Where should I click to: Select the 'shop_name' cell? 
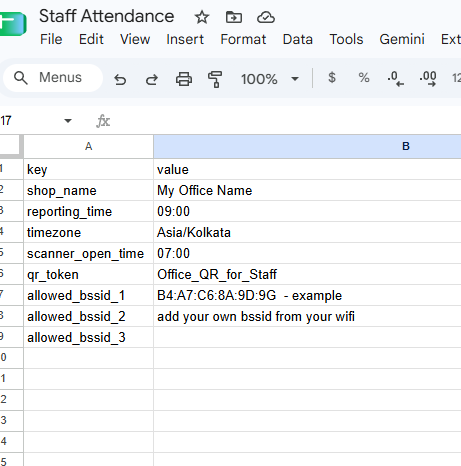[89, 190]
